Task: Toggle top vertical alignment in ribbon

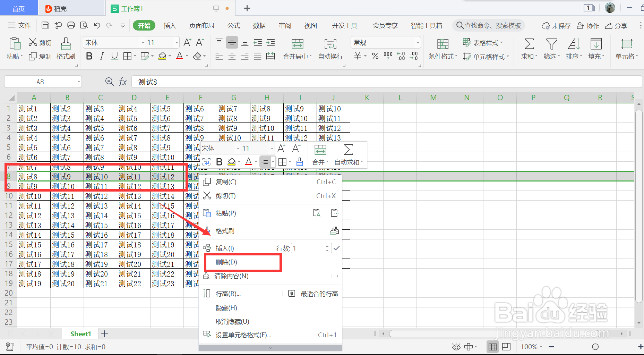Action: tap(219, 42)
